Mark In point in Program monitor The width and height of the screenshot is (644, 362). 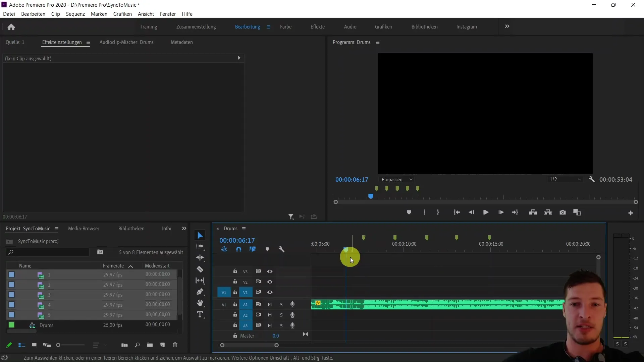click(x=424, y=213)
